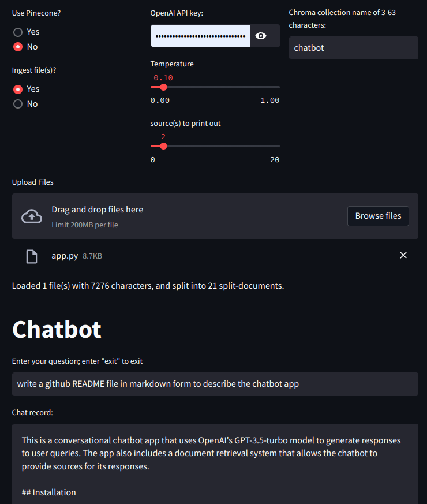
Task: Click the sources to print out slider handle
Action: [163, 146]
